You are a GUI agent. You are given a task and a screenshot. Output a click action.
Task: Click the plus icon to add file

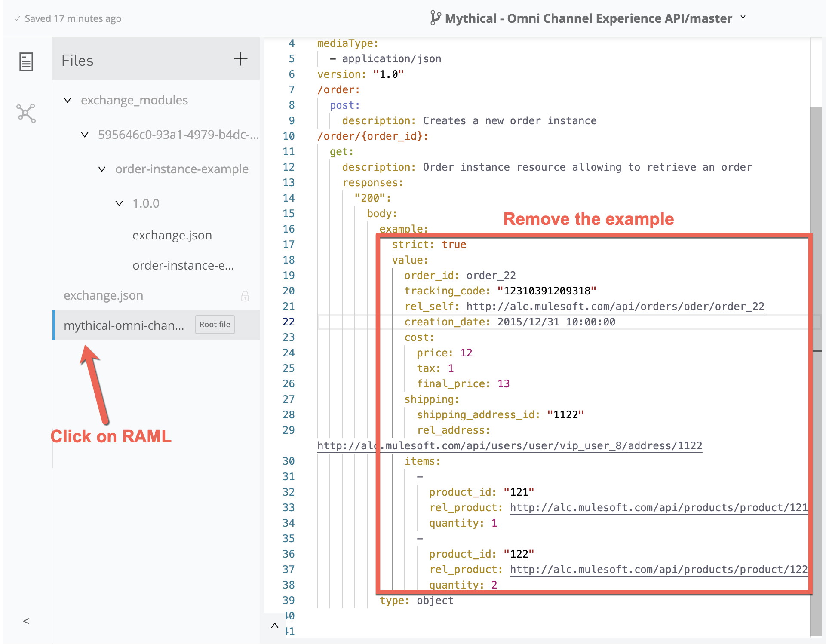tap(240, 59)
